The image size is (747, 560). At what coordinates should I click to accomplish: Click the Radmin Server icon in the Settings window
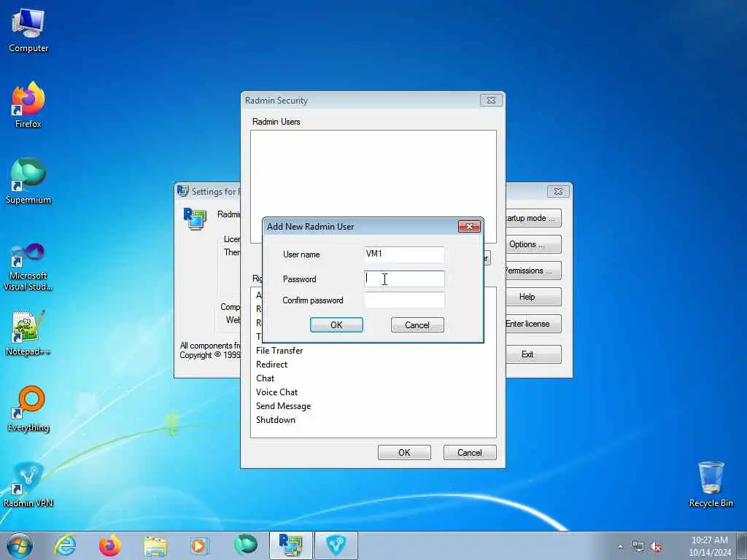click(x=194, y=219)
